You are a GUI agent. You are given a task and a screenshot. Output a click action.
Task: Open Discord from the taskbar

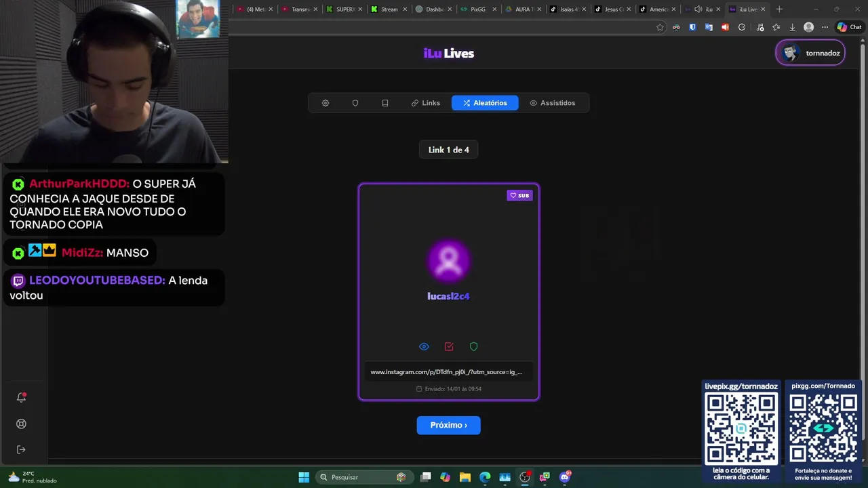(565, 477)
